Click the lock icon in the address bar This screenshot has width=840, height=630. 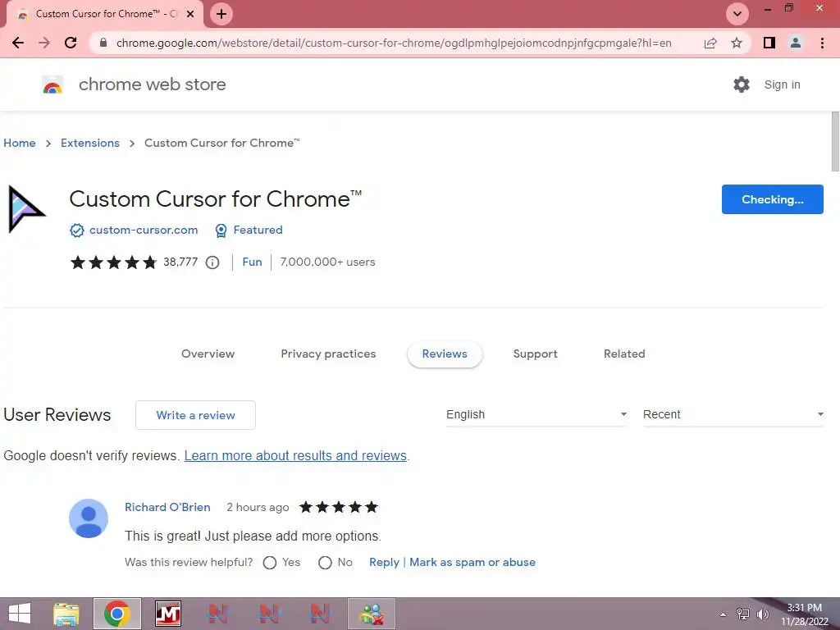point(103,43)
